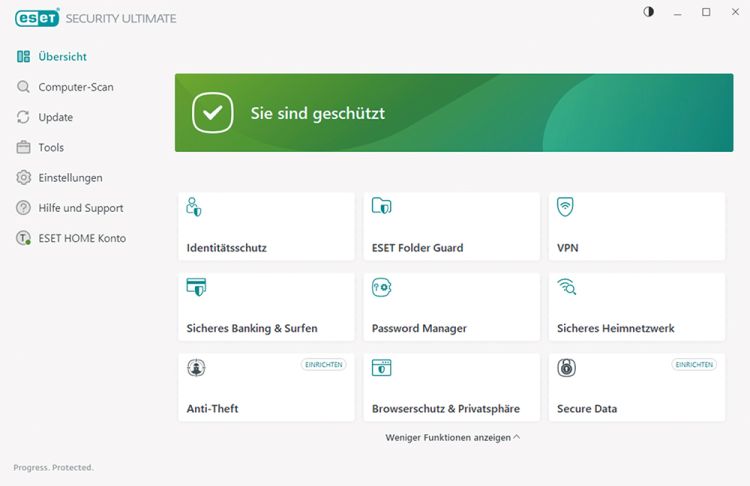Click the Update refresh arrows icon
The image size is (750, 486).
tap(23, 117)
